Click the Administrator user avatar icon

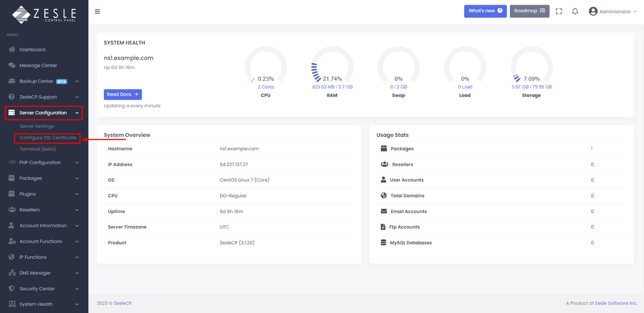point(593,11)
